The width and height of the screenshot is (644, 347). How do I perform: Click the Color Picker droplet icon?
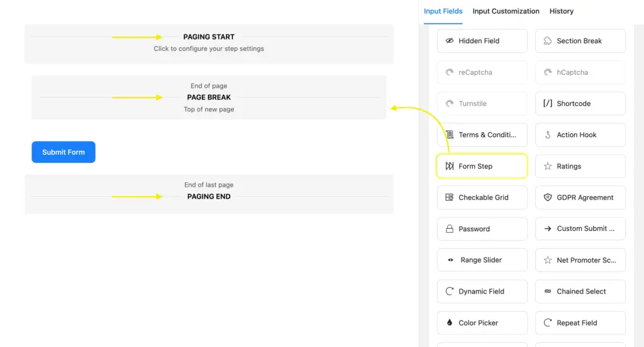click(x=450, y=323)
